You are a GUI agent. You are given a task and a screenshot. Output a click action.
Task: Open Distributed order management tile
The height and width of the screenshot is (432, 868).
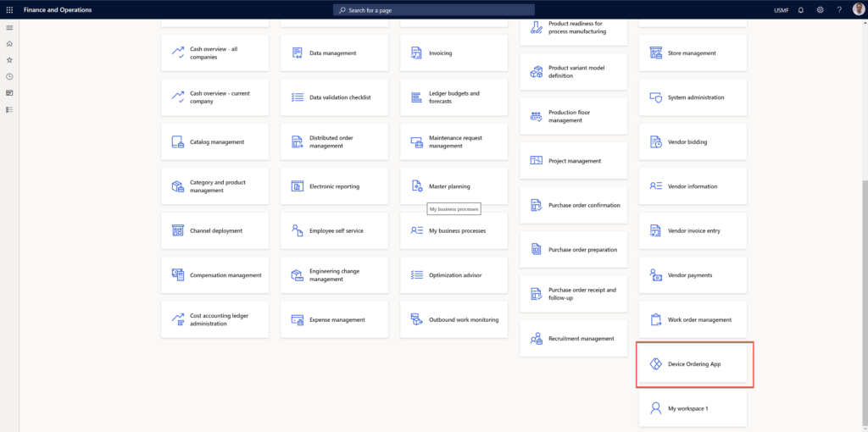coord(334,141)
